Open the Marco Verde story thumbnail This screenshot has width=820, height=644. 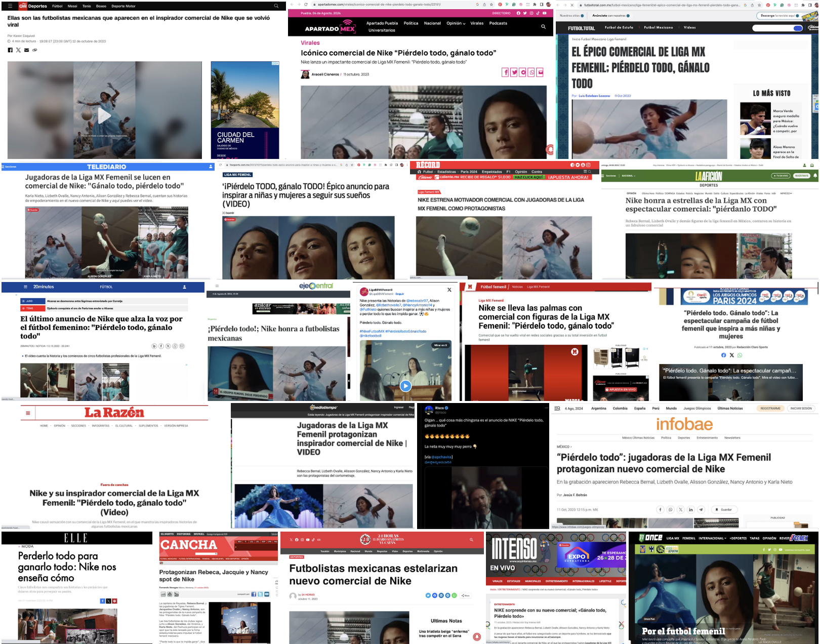(755, 118)
